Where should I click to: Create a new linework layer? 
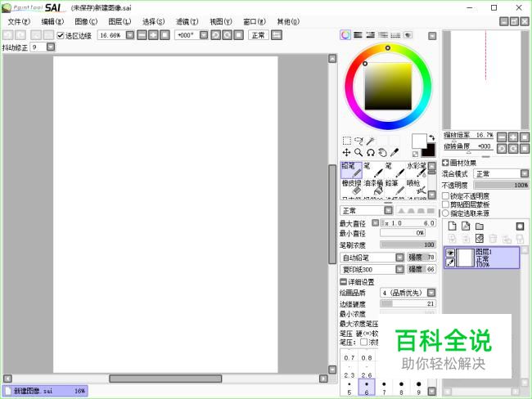pyautogui.click(x=466, y=226)
